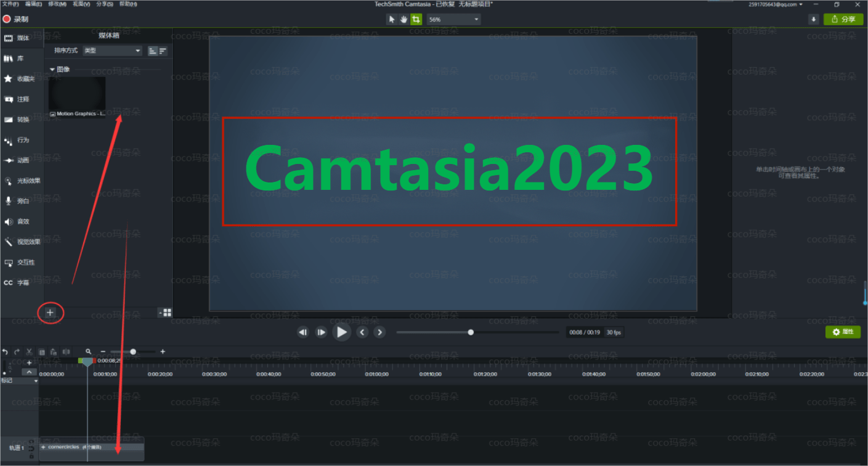Click the 30 fps indicator
Image resolution: width=868 pixels, height=466 pixels.
coord(614,332)
